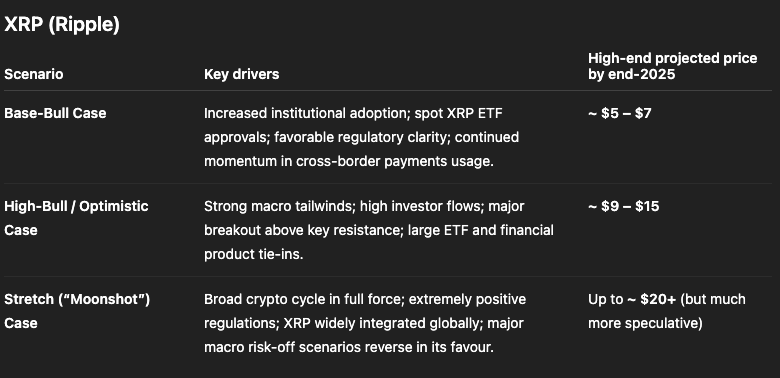Select the Stretch ("Moonshot") Case label

tap(77, 311)
